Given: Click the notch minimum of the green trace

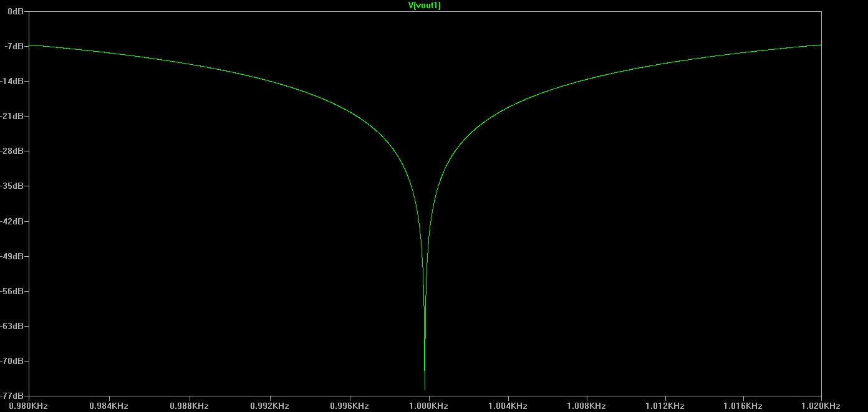Looking at the screenshot, I should point(425,388).
